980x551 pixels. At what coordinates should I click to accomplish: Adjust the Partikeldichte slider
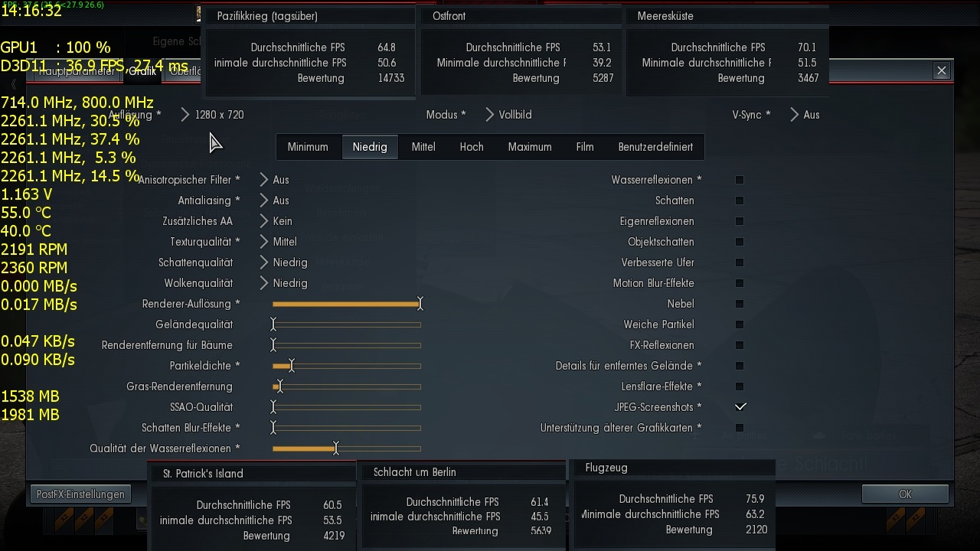[347, 366]
